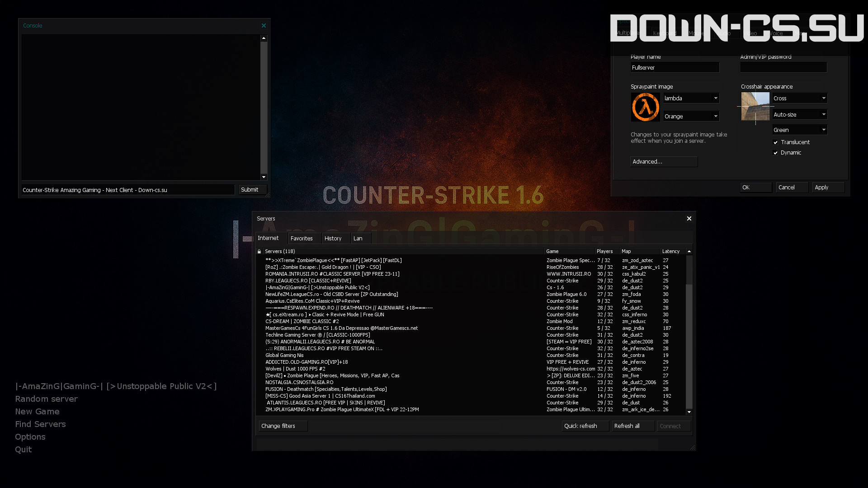Click the crosshair appearance preview image

(x=755, y=107)
